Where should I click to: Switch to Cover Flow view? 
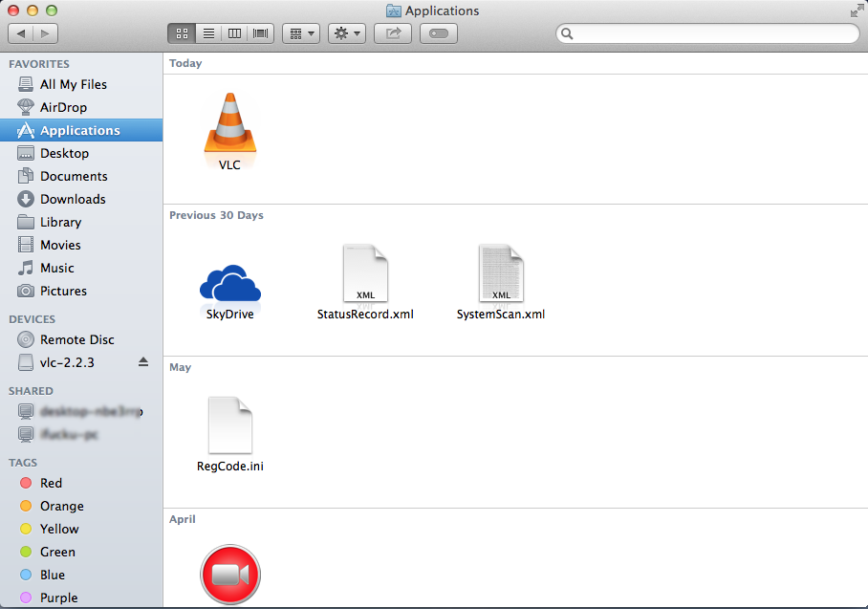click(x=260, y=33)
